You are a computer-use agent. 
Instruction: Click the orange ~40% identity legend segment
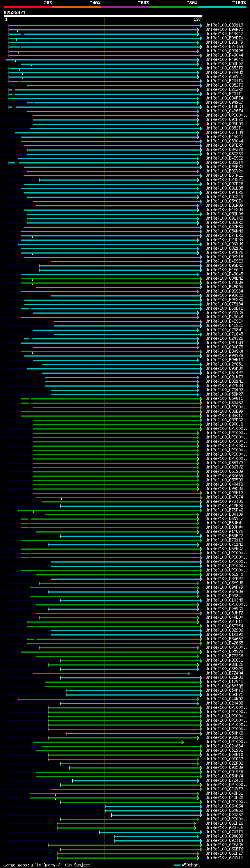(77, 7)
